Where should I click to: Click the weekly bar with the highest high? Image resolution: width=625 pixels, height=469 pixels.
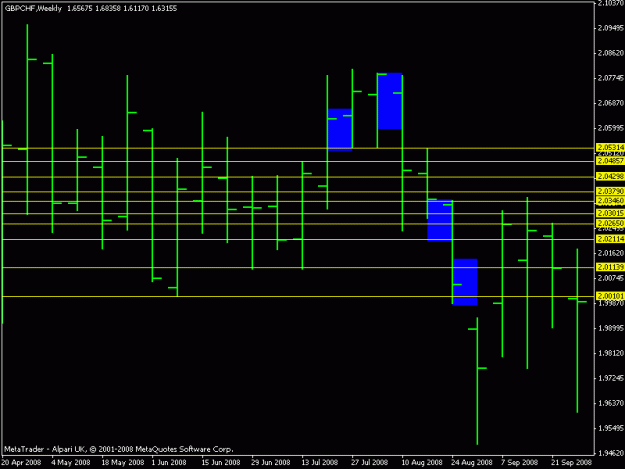[x=28, y=120]
